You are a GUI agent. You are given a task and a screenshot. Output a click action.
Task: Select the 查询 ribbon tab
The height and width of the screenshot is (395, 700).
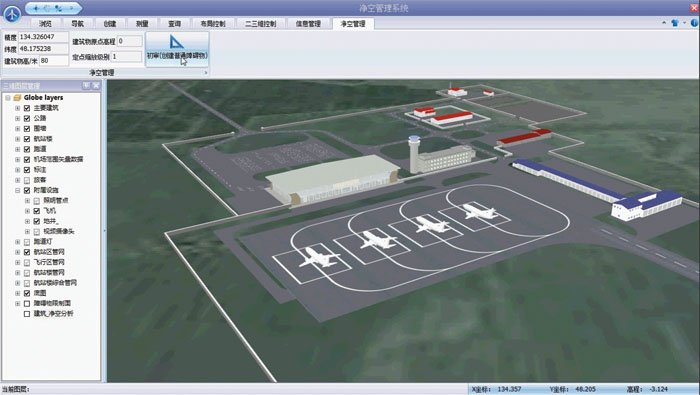pyautogui.click(x=174, y=24)
